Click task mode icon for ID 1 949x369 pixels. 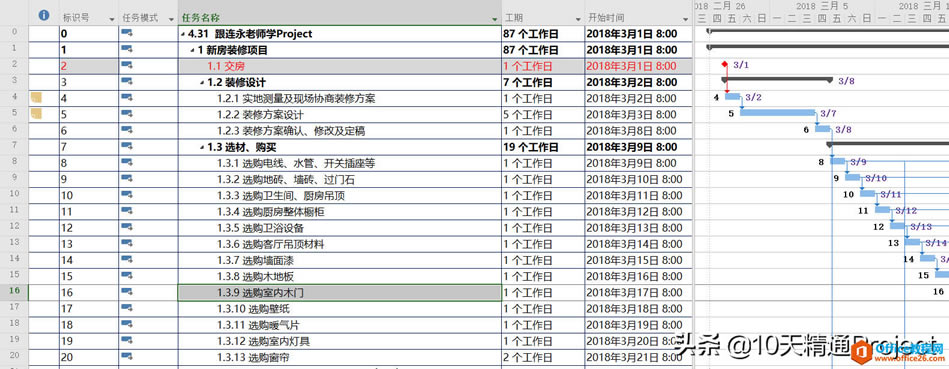pyautogui.click(x=128, y=50)
